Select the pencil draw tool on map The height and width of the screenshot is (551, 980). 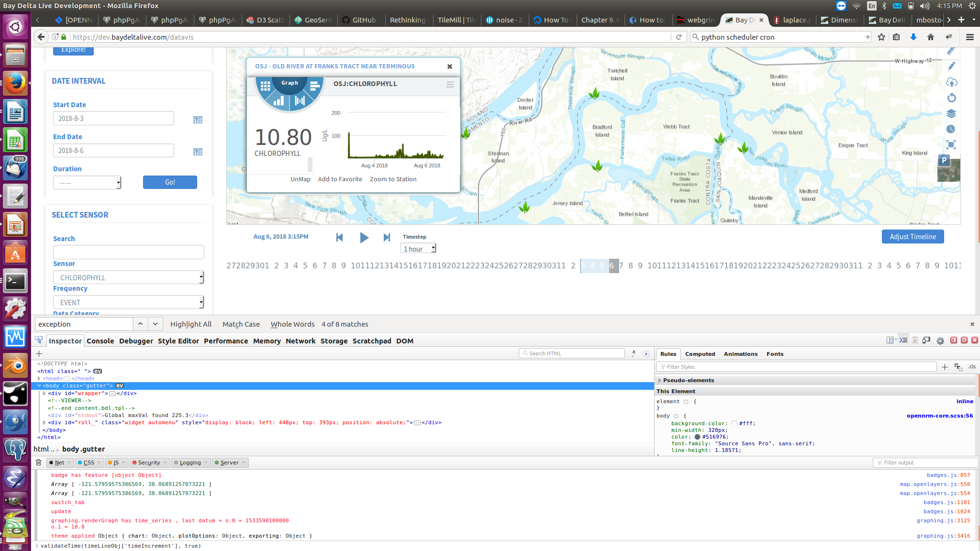pos(951,66)
